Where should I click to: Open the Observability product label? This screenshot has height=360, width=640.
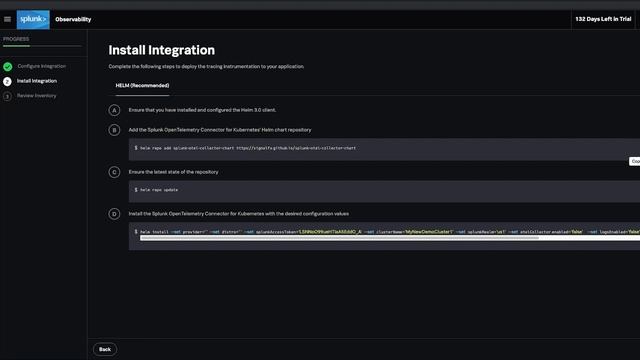[73, 19]
